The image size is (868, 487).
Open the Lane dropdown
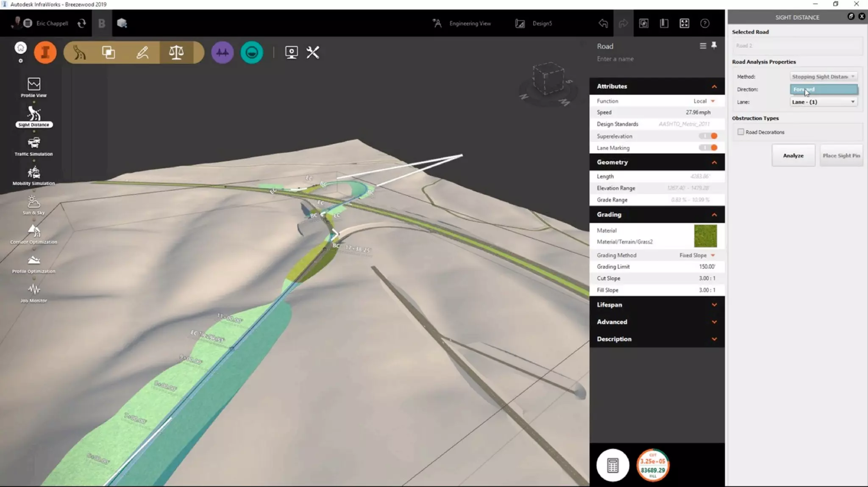tap(823, 102)
